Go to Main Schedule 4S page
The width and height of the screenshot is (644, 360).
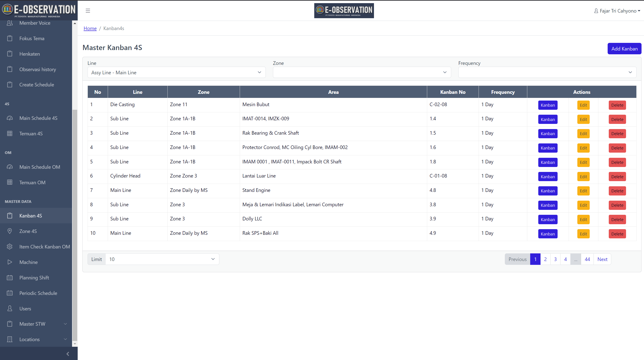[x=36, y=118]
